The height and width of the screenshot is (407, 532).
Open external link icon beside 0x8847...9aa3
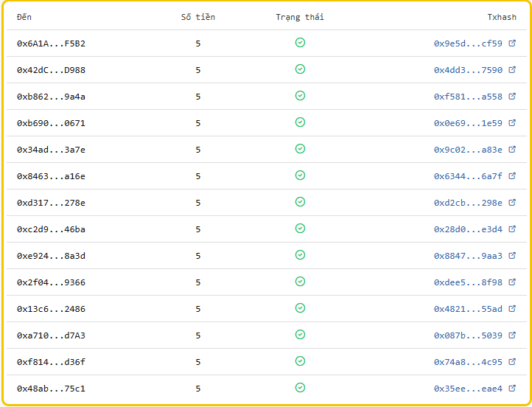click(x=512, y=255)
